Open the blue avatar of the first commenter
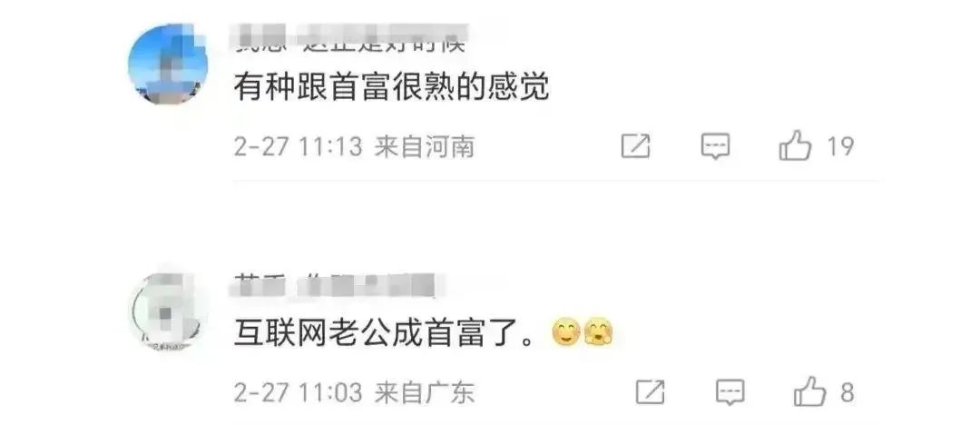980x425 pixels. [x=168, y=64]
